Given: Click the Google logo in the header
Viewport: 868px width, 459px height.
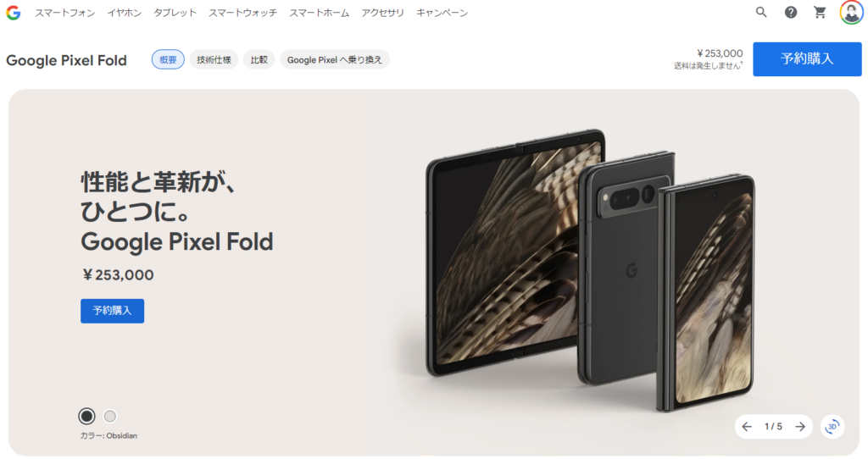Looking at the screenshot, I should pyautogui.click(x=14, y=13).
